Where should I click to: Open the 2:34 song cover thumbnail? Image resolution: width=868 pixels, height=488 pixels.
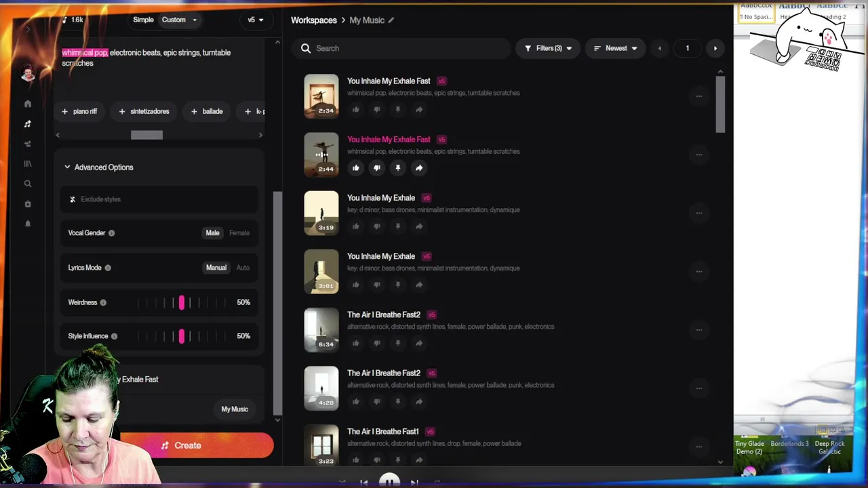pos(321,96)
